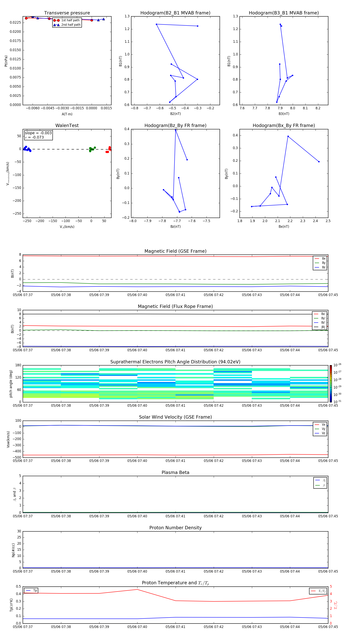
Task: Click '05/06 07:41' tick under GSE magnetic field plot
Action: pos(175,295)
